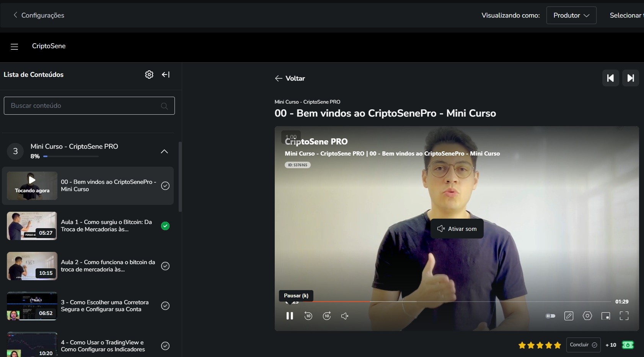
Task: Open the Produtor view dropdown
Action: coord(571,15)
